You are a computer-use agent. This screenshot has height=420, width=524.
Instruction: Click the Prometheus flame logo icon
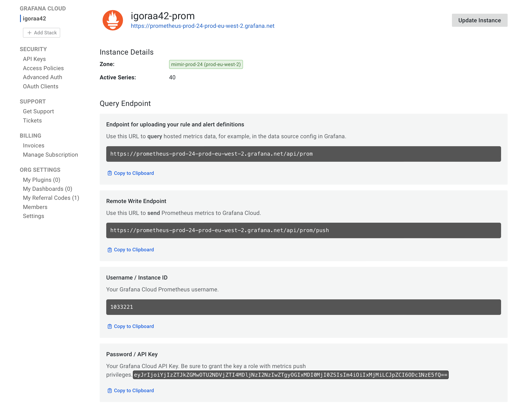pyautogui.click(x=113, y=20)
